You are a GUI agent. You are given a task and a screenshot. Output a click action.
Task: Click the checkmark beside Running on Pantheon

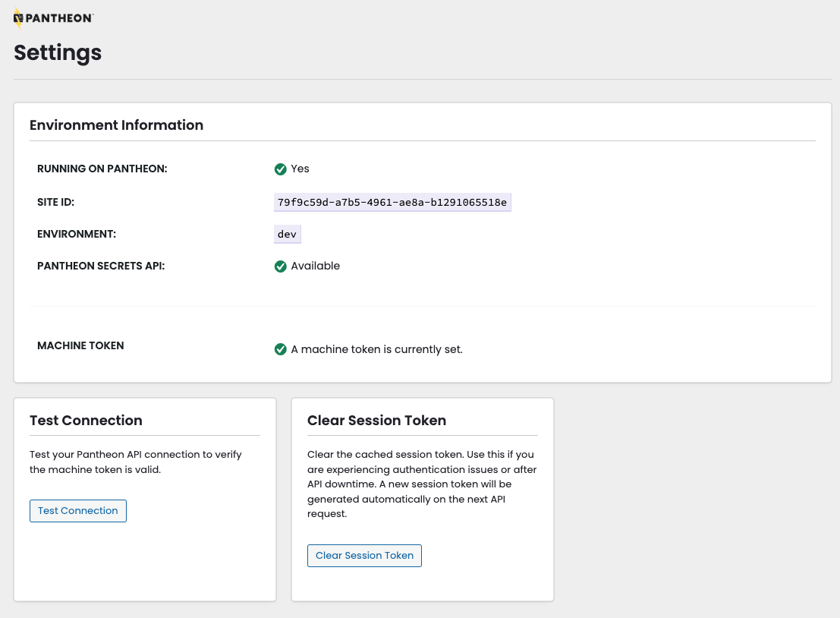281,169
